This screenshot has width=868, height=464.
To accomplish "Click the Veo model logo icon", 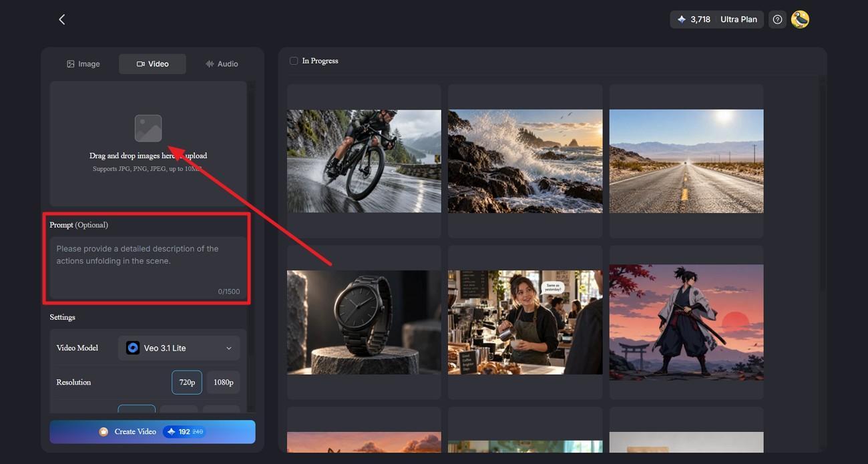I will coord(133,348).
